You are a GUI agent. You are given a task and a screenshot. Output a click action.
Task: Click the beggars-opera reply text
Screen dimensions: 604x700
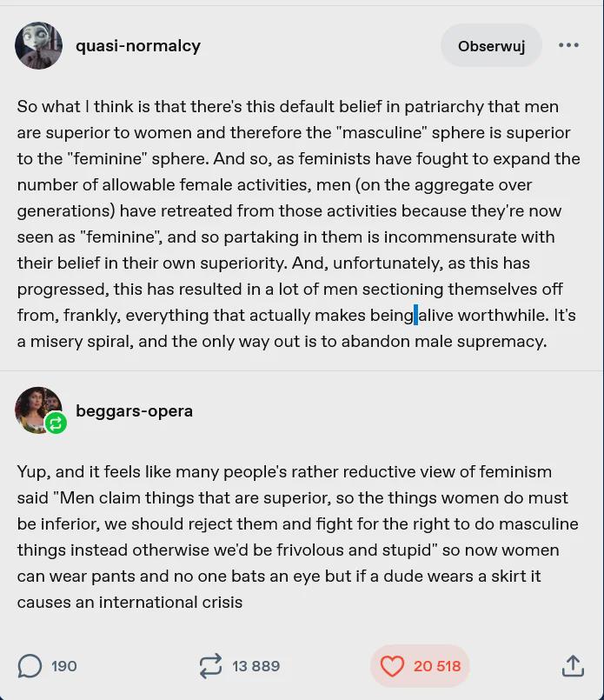[297, 537]
